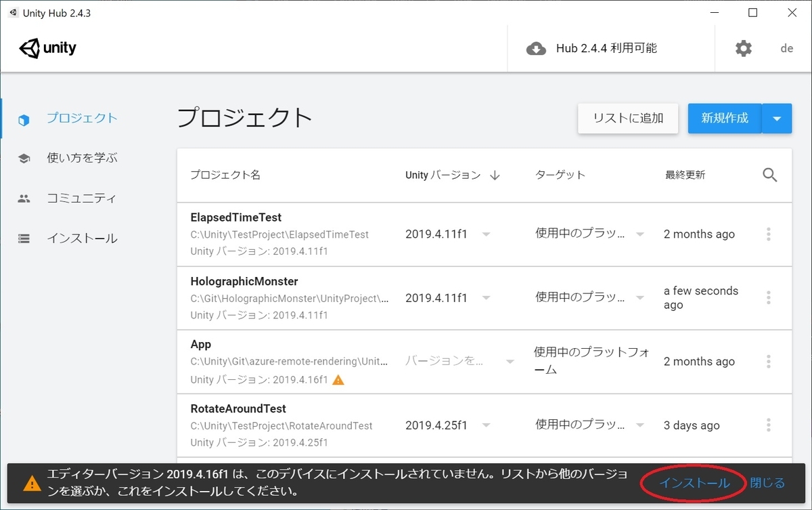Click warning icon in bottom banner

click(x=32, y=483)
